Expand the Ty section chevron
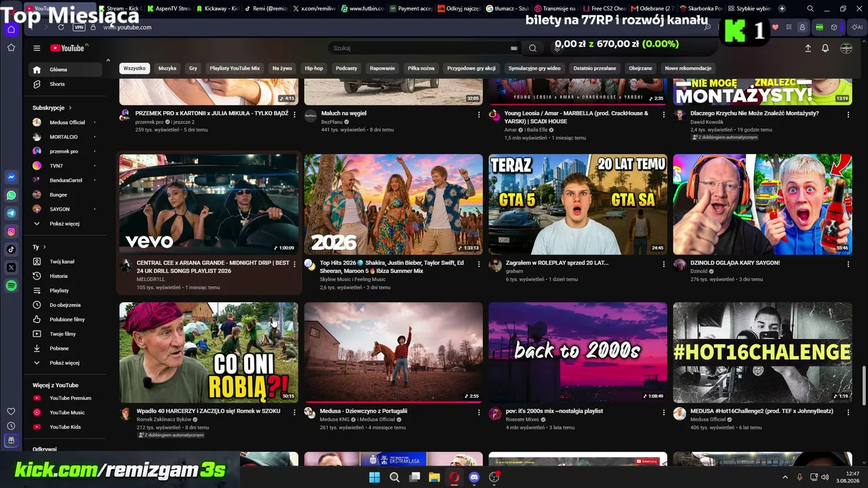The image size is (868, 488). (45, 247)
